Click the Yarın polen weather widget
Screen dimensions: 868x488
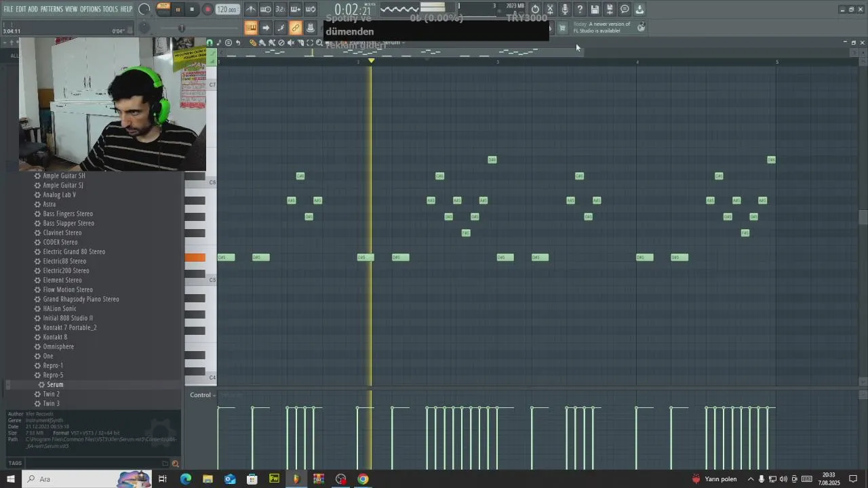(x=714, y=479)
